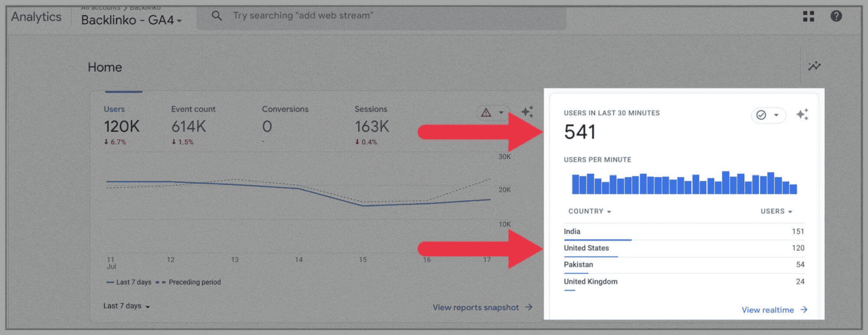Open the COUNTRY dimension dropdown

point(589,211)
